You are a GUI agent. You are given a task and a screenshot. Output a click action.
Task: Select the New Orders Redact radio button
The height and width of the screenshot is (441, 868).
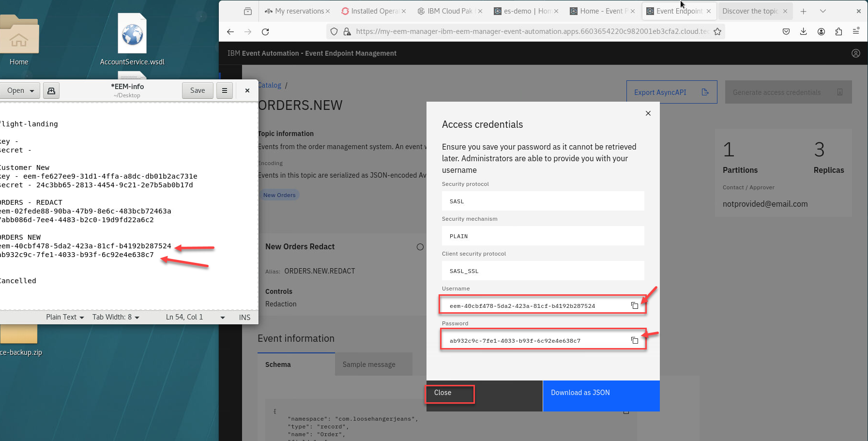[x=420, y=247]
